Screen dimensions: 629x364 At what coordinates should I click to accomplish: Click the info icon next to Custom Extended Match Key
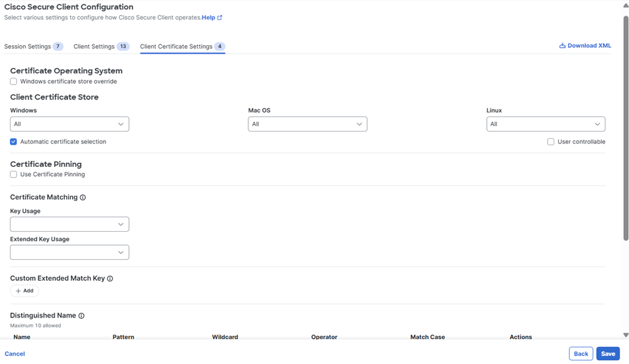click(x=110, y=279)
